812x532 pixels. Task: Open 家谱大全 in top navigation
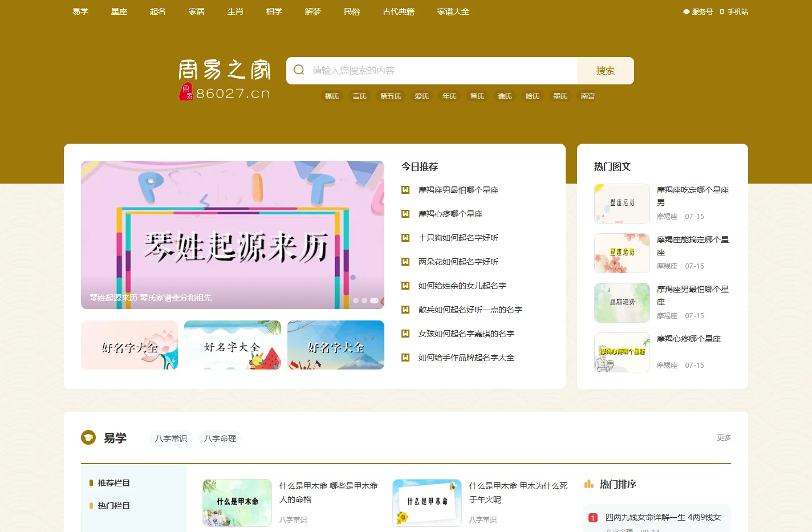pyautogui.click(x=453, y=11)
